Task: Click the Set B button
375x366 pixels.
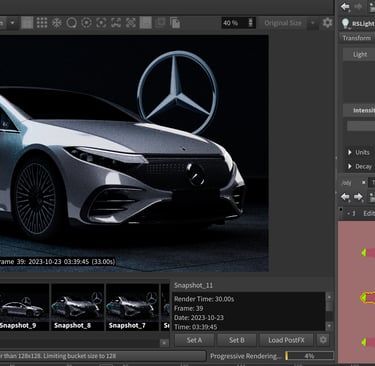Action: coord(237,340)
